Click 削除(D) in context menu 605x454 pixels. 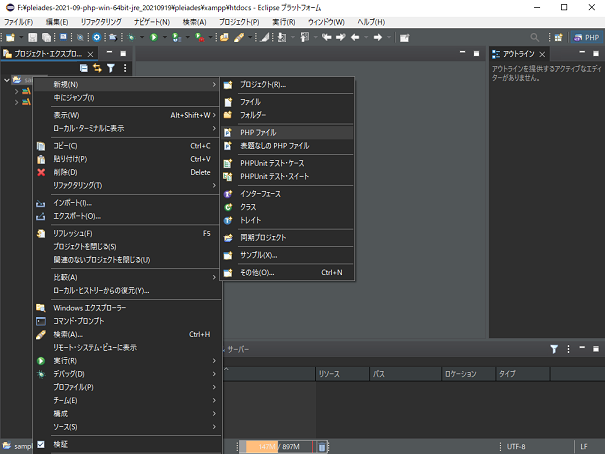tap(127, 172)
